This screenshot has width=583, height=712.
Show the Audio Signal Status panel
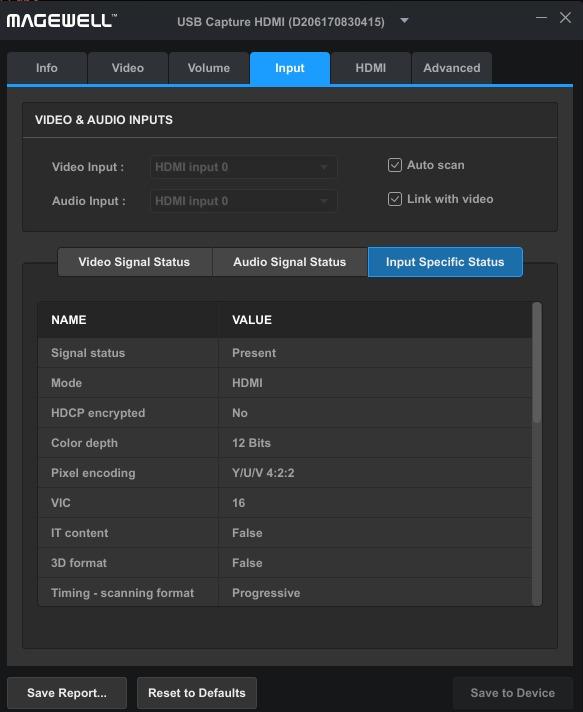[290, 262]
